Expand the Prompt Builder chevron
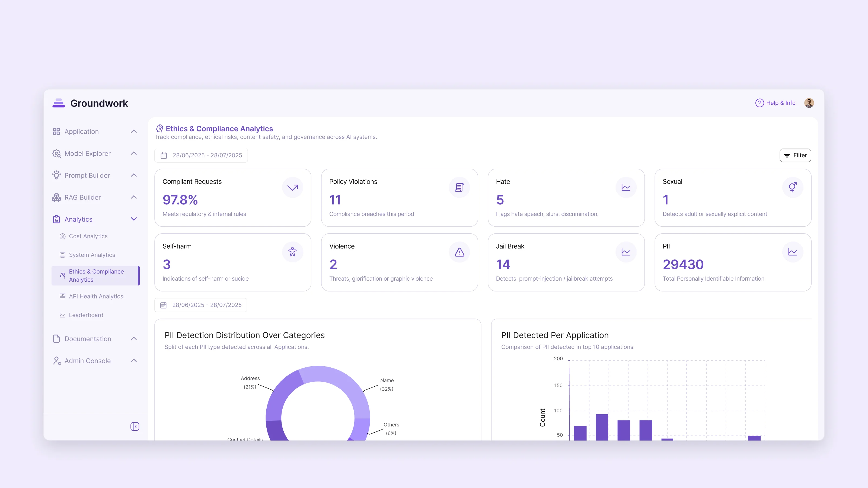Viewport: 868px width, 488px height. (x=134, y=175)
